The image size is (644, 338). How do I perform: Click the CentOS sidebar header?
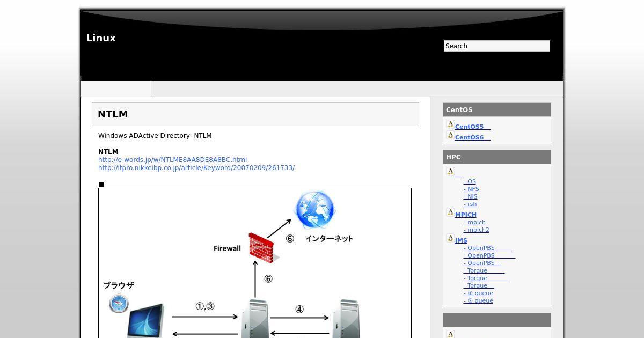click(x=497, y=110)
